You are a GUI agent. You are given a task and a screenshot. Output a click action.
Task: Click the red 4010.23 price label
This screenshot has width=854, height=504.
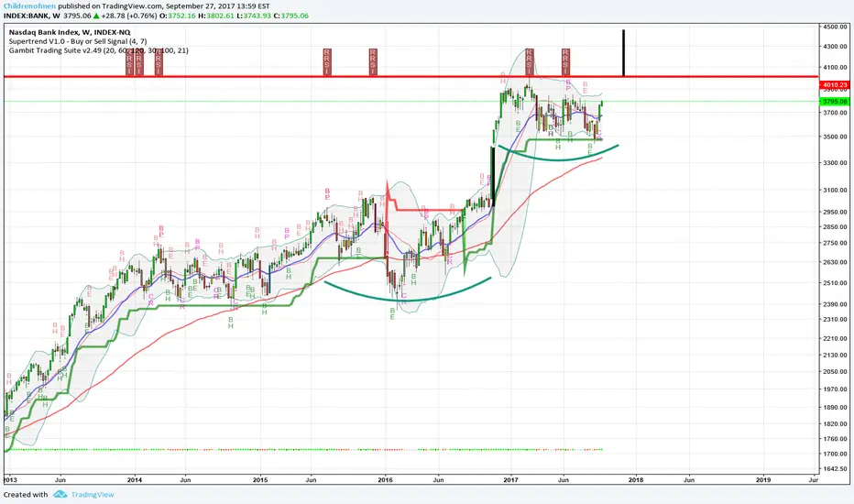tap(835, 85)
